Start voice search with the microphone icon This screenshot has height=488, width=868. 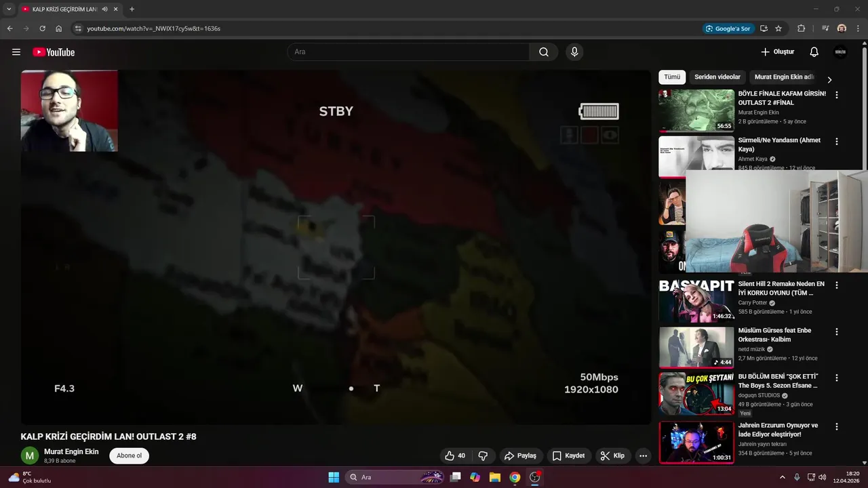574,52
